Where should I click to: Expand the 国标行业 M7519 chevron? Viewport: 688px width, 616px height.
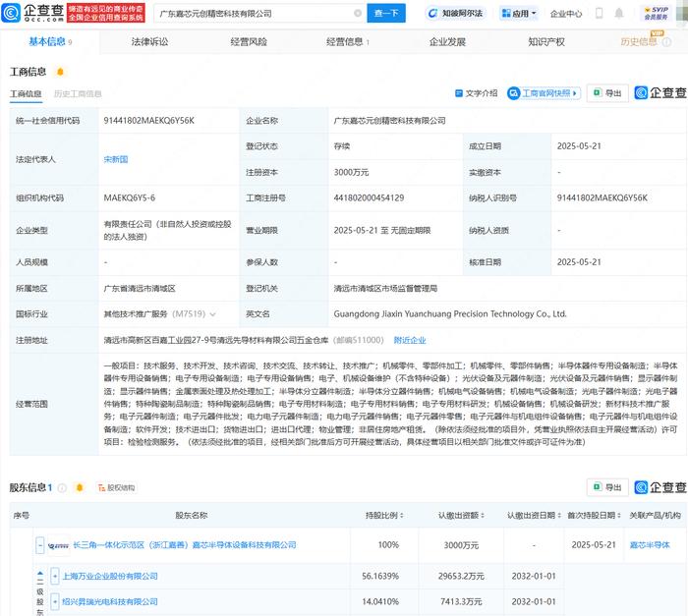pos(213,314)
